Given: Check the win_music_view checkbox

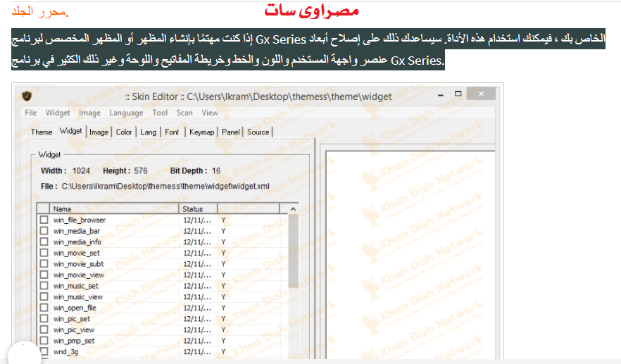Looking at the screenshot, I should coord(44,296).
